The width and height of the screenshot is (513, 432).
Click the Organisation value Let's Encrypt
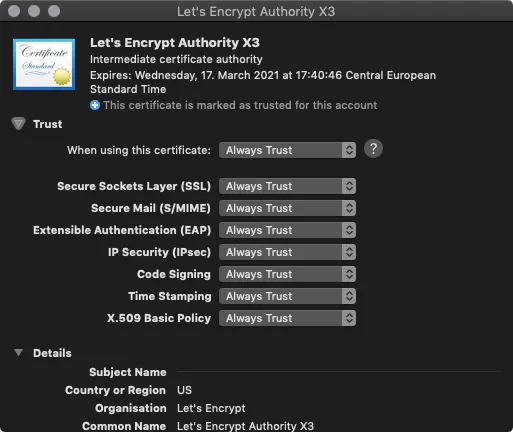pyautogui.click(x=211, y=408)
